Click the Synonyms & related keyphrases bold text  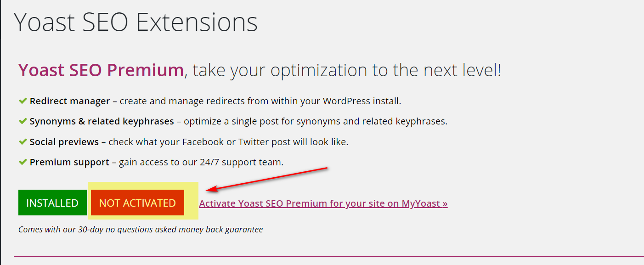(102, 122)
